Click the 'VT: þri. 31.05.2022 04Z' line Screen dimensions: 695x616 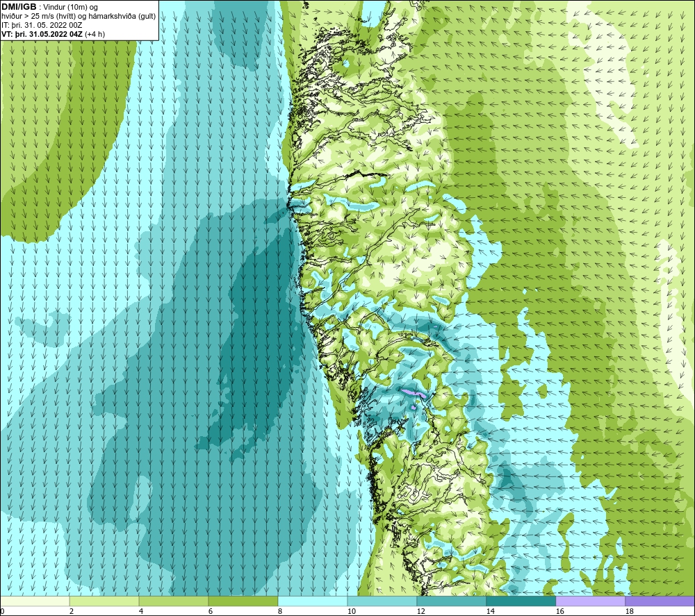tap(42, 34)
